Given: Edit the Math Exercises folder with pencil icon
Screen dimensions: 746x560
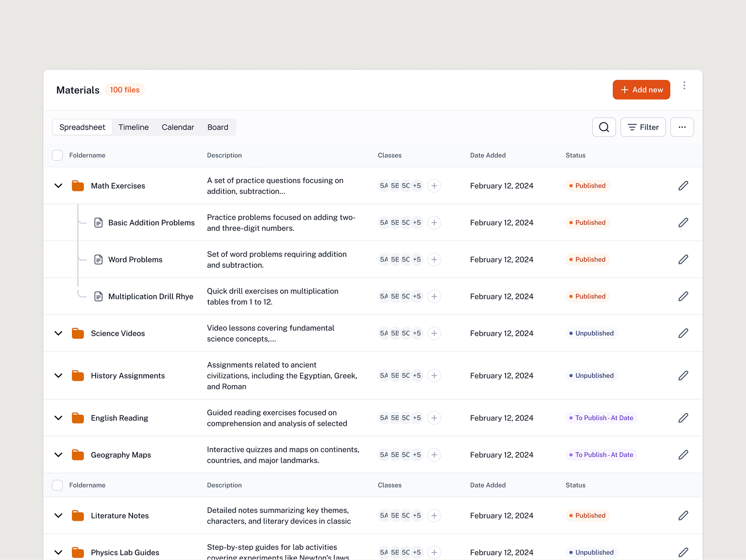Looking at the screenshot, I should pyautogui.click(x=683, y=186).
